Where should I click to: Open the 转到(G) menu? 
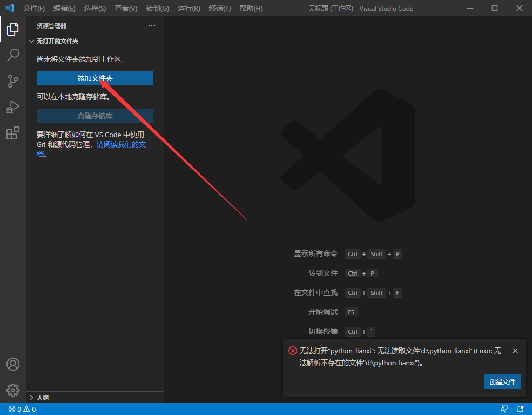(157, 8)
